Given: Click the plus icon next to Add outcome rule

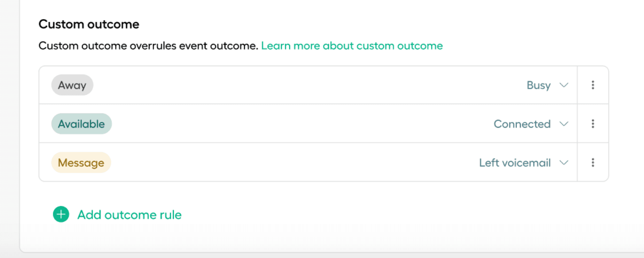Looking at the screenshot, I should click(x=60, y=214).
